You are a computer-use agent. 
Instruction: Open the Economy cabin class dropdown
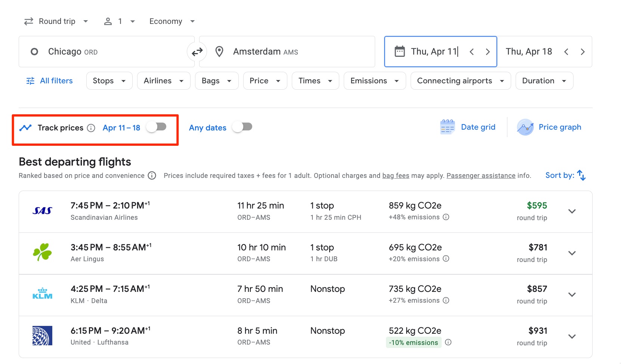point(172,21)
